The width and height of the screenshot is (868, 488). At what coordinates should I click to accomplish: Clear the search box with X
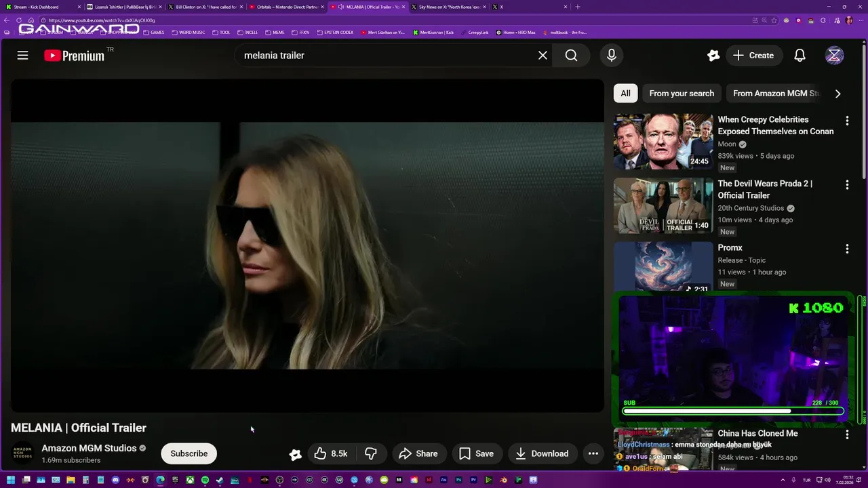point(542,56)
